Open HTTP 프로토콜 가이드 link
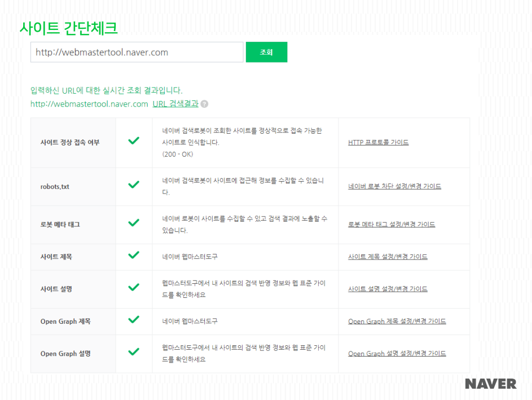The height and width of the screenshot is (400, 532). [x=379, y=143]
